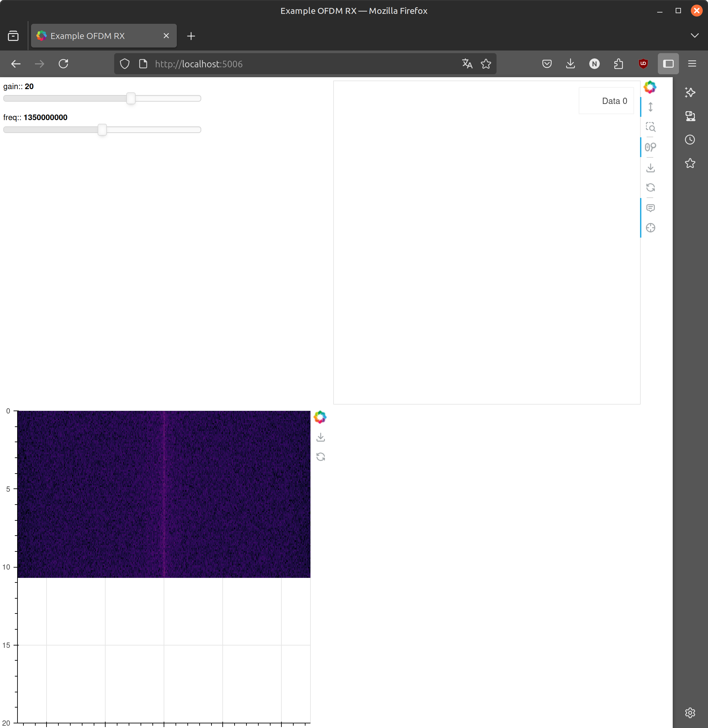Save the waterfall plot image

pos(321,437)
